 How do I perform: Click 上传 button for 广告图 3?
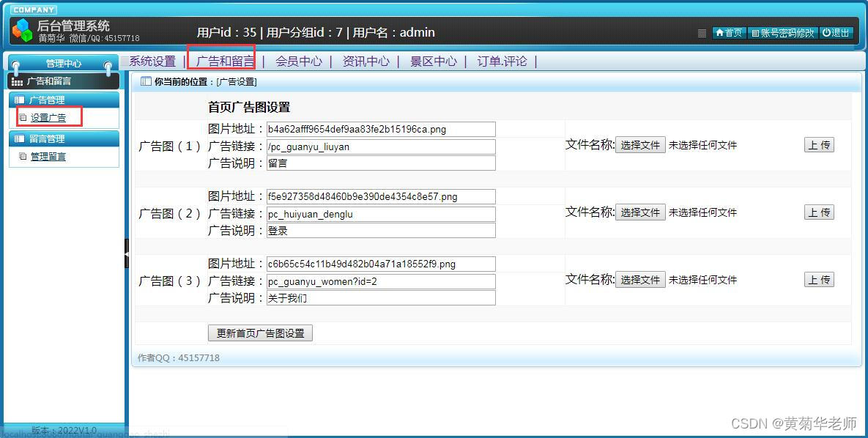click(819, 280)
